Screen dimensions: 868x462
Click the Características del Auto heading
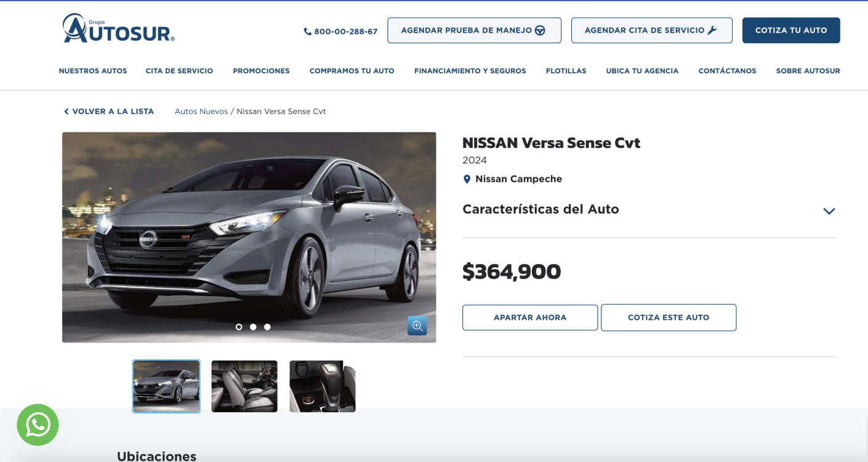(540, 209)
